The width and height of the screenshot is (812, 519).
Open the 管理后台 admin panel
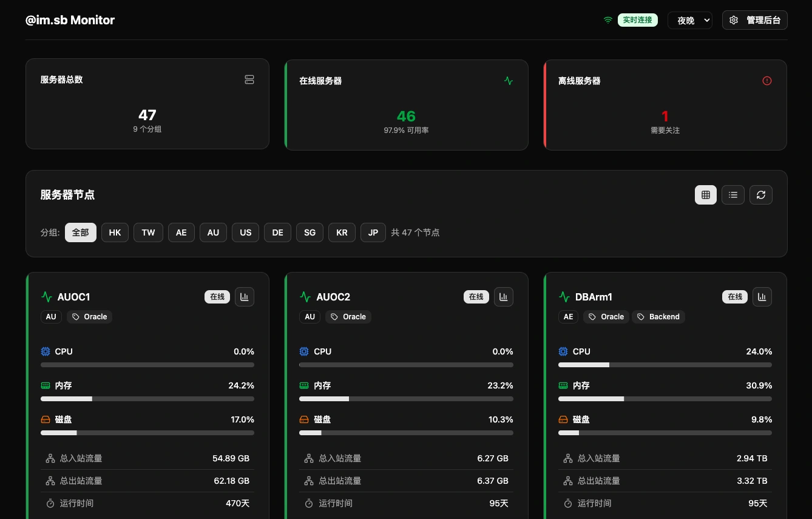(755, 20)
